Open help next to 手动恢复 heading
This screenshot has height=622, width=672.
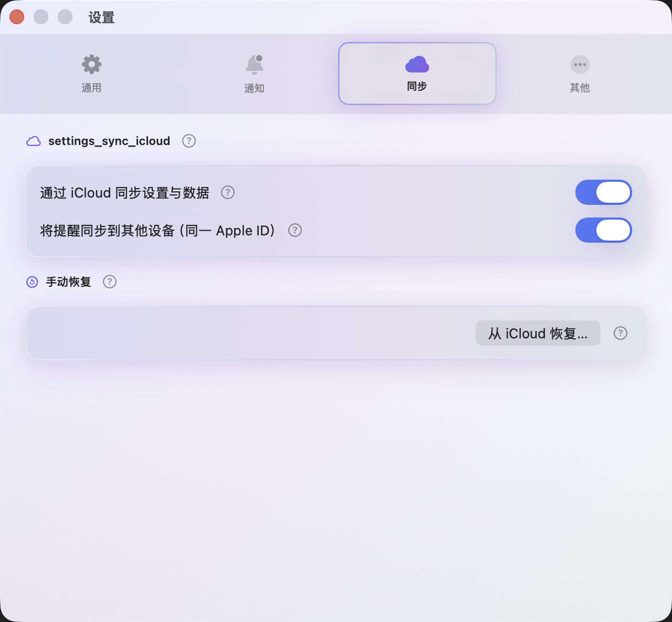[x=110, y=282]
